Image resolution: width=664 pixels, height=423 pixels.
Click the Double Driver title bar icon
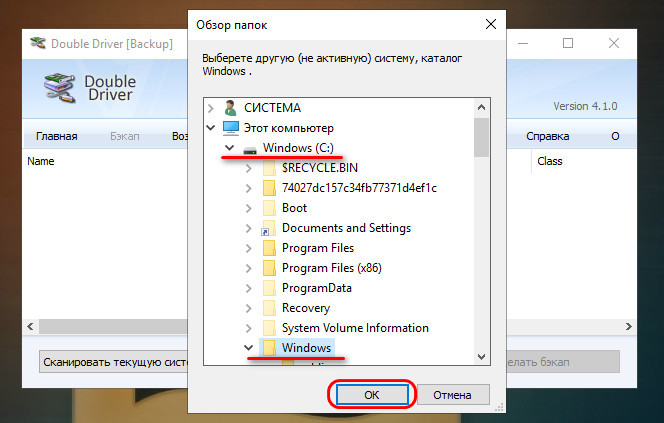(38, 43)
